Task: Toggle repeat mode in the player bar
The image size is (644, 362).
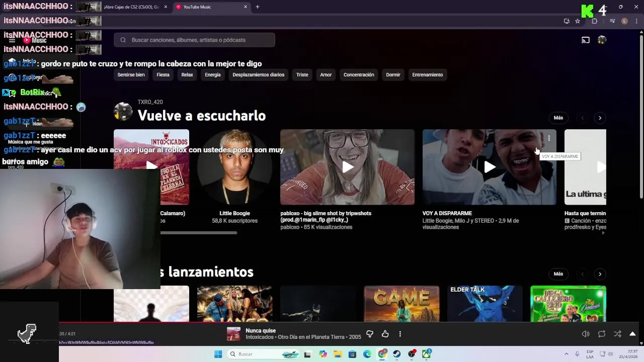Action: pyautogui.click(x=602, y=334)
